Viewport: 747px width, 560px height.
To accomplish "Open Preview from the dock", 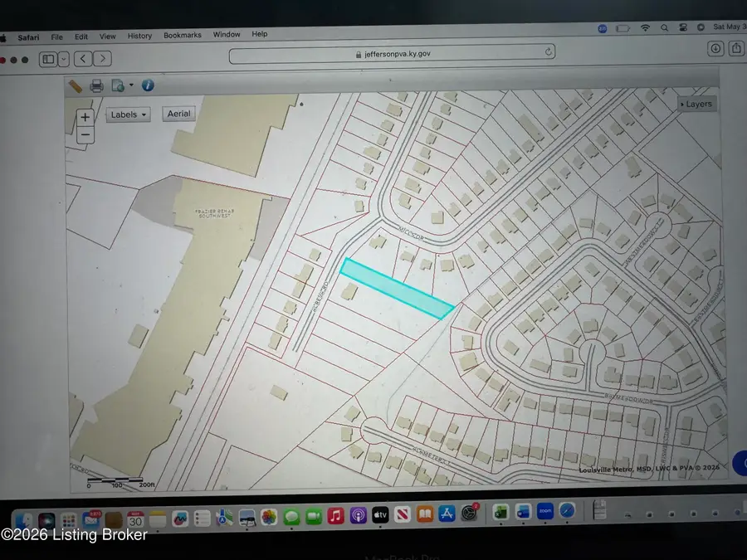I will [247, 518].
